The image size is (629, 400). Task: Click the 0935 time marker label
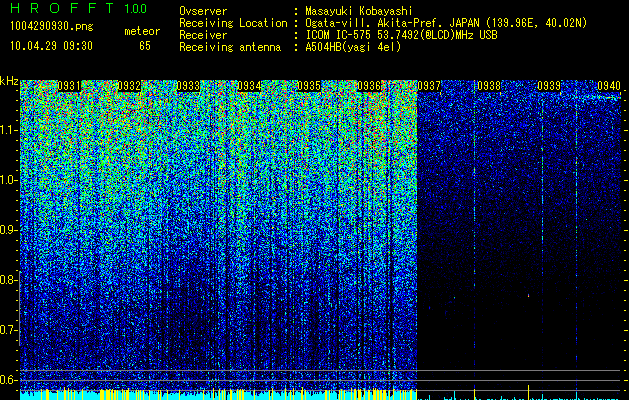pyautogui.click(x=309, y=86)
